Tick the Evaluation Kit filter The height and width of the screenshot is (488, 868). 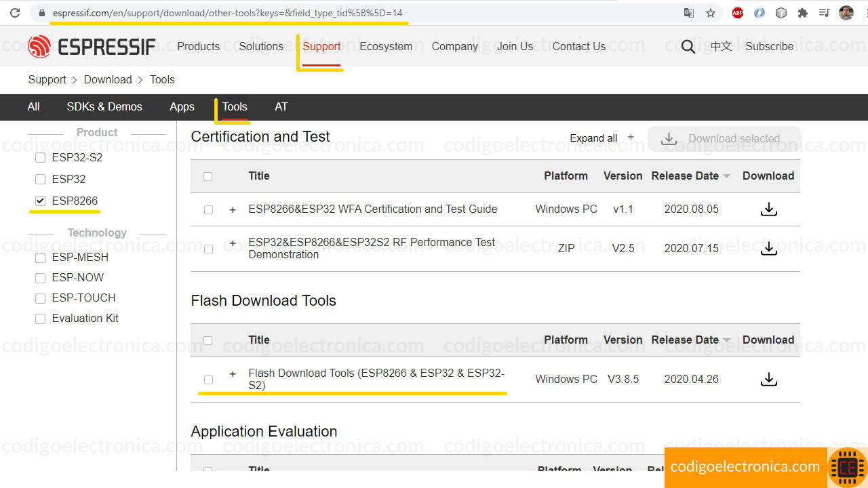click(40, 319)
